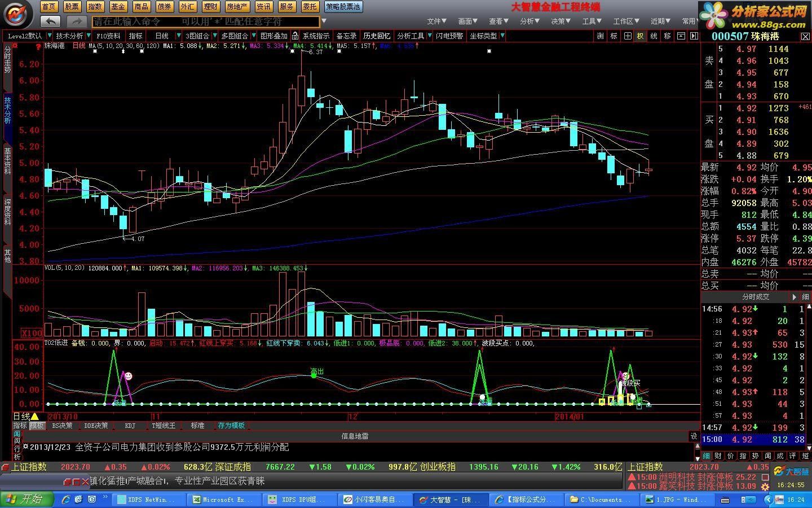
Task: Click the 线 draw-line tool icon
Action: pos(654,36)
